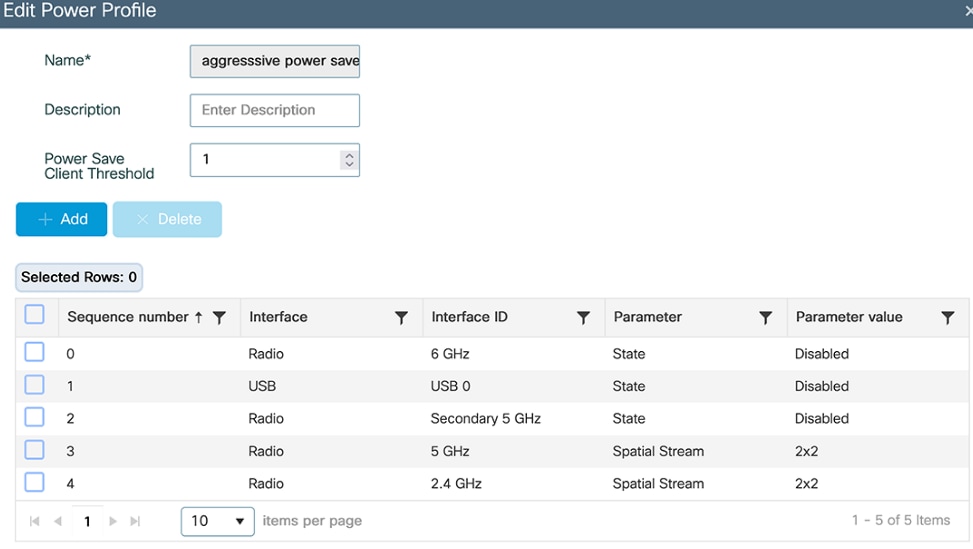
Task: Select page number 1 in pager
Action: 87,521
